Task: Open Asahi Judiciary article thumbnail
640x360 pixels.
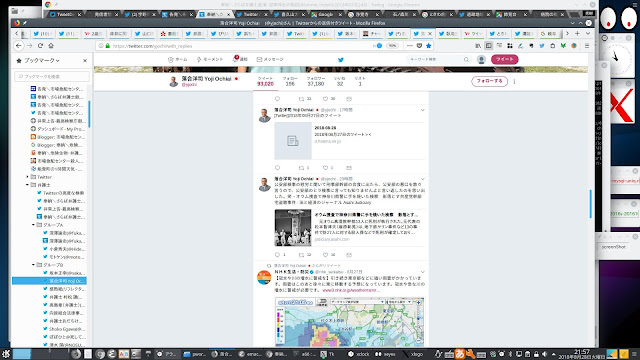Action: (x=293, y=228)
